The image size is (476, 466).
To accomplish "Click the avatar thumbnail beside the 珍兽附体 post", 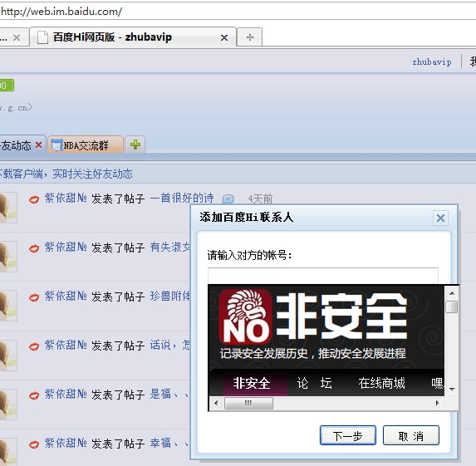I will (8, 305).
